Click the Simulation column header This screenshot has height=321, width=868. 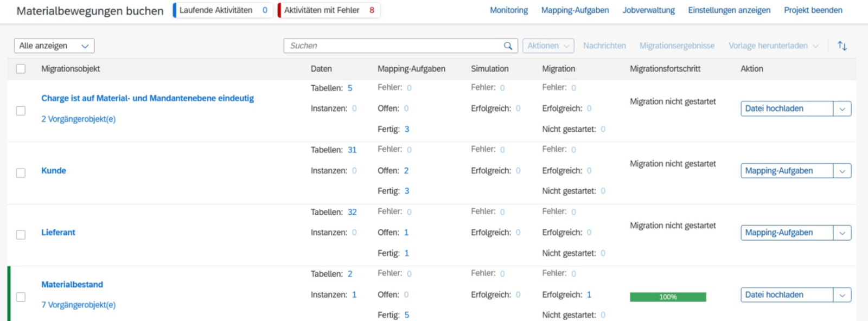[490, 69]
